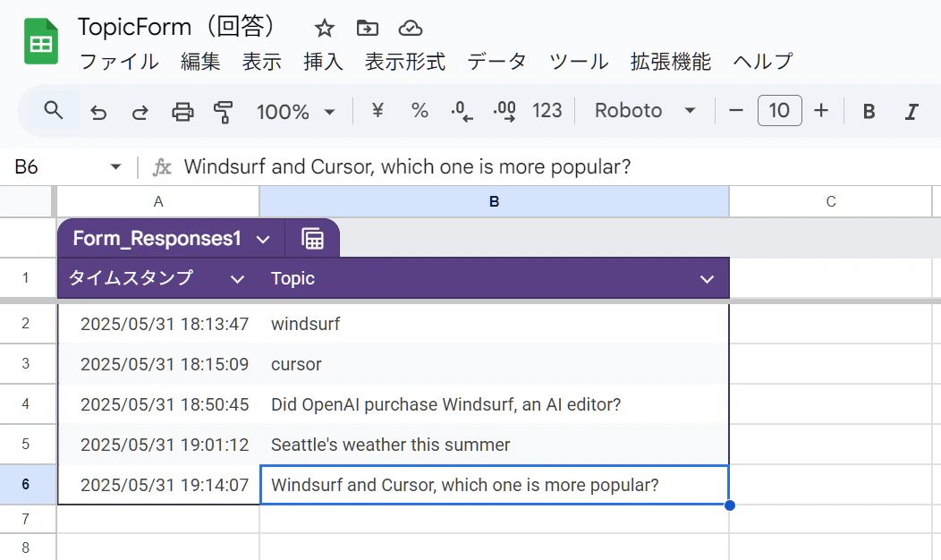This screenshot has width=941, height=560.
Task: Open the 表示 menu
Action: click(262, 61)
